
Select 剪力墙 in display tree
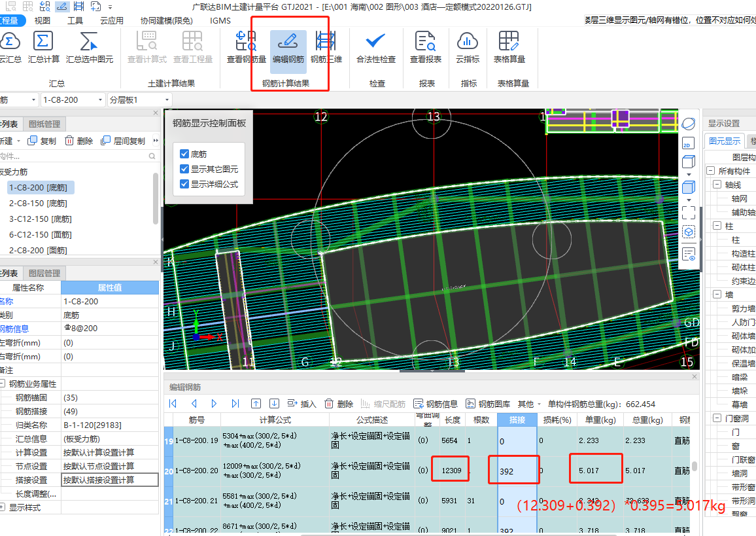pyautogui.click(x=743, y=308)
